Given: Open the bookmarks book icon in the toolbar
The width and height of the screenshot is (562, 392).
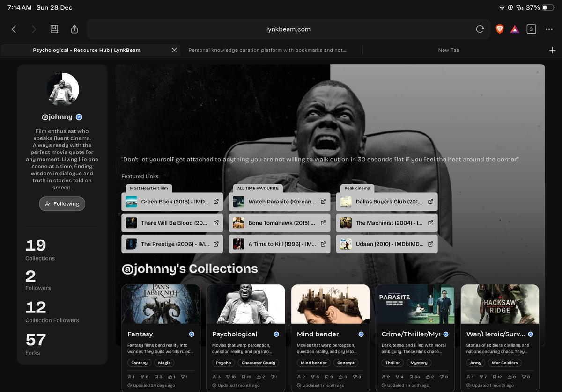Looking at the screenshot, I should [54, 29].
